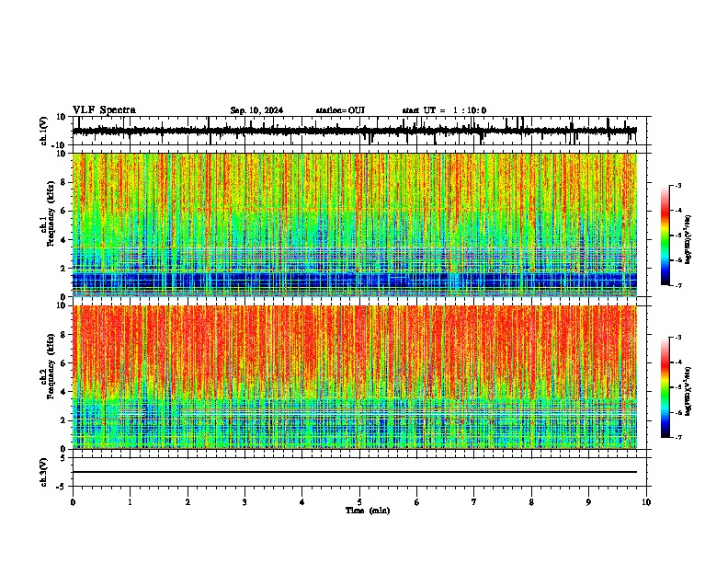This screenshot has width=728, height=563.
Task: Click inside the ch.1 spectrogram panel
Action: [355, 224]
